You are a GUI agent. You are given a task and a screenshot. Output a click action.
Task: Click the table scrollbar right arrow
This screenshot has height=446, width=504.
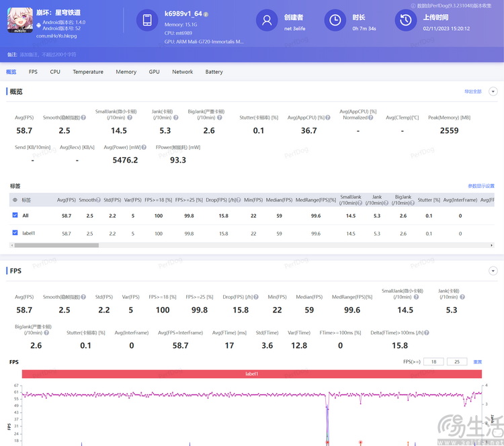[491, 245]
